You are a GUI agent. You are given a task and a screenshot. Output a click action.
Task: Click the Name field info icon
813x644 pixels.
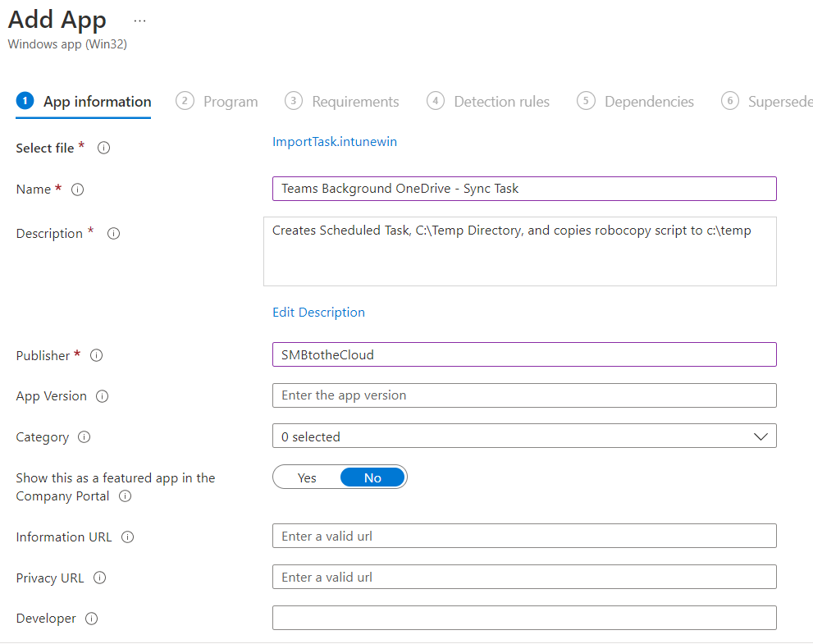[x=78, y=190]
